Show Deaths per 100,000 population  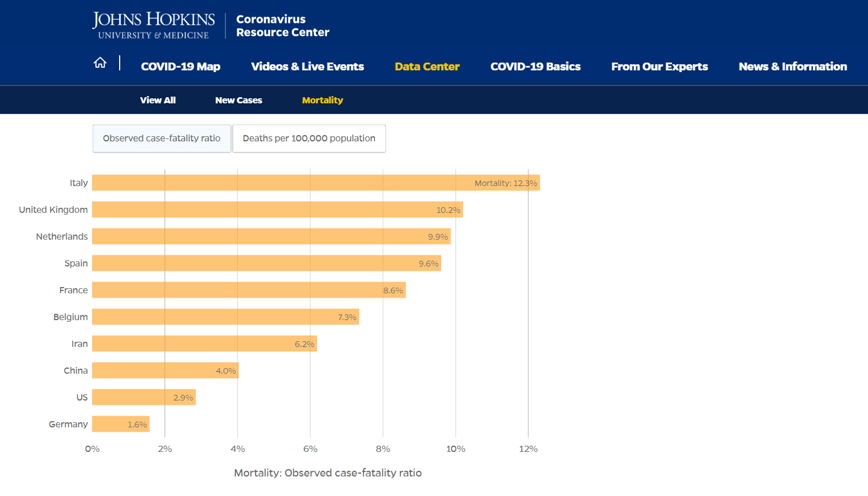pyautogui.click(x=309, y=138)
